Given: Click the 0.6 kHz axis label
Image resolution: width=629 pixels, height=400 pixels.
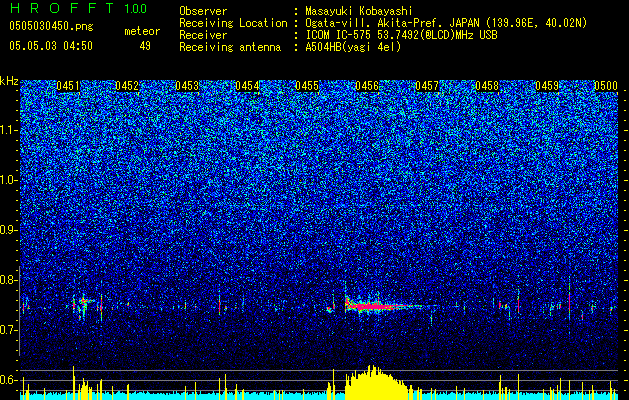Looking at the screenshot, I should 9,380.
